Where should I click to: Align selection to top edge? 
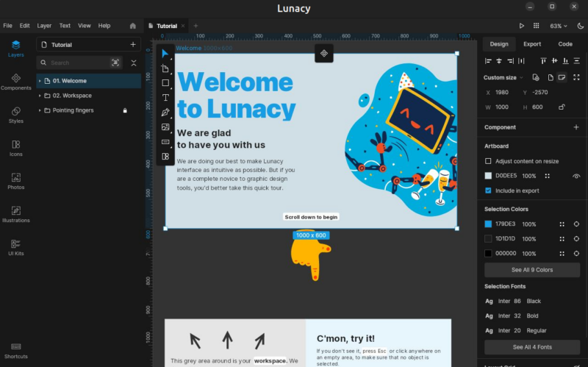click(543, 61)
